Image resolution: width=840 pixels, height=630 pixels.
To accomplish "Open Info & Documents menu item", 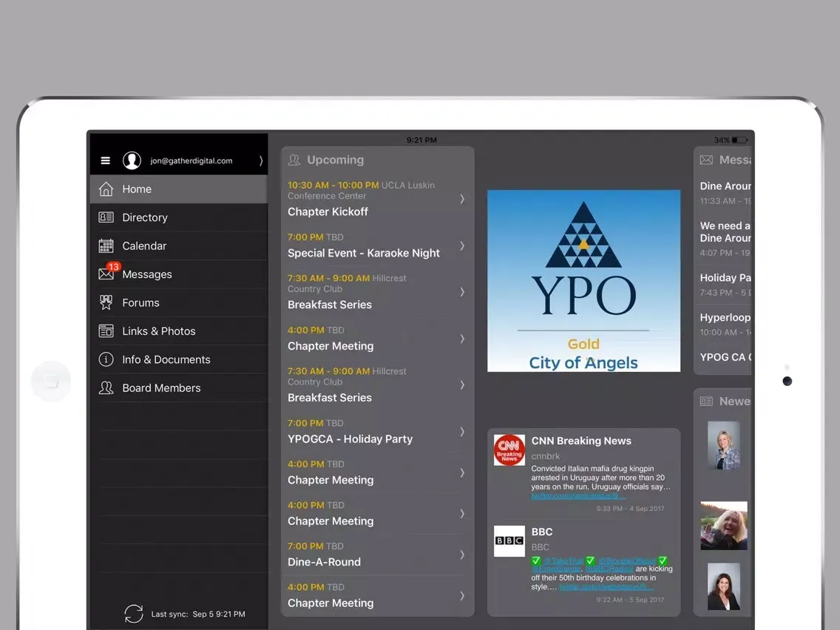I will click(x=179, y=359).
